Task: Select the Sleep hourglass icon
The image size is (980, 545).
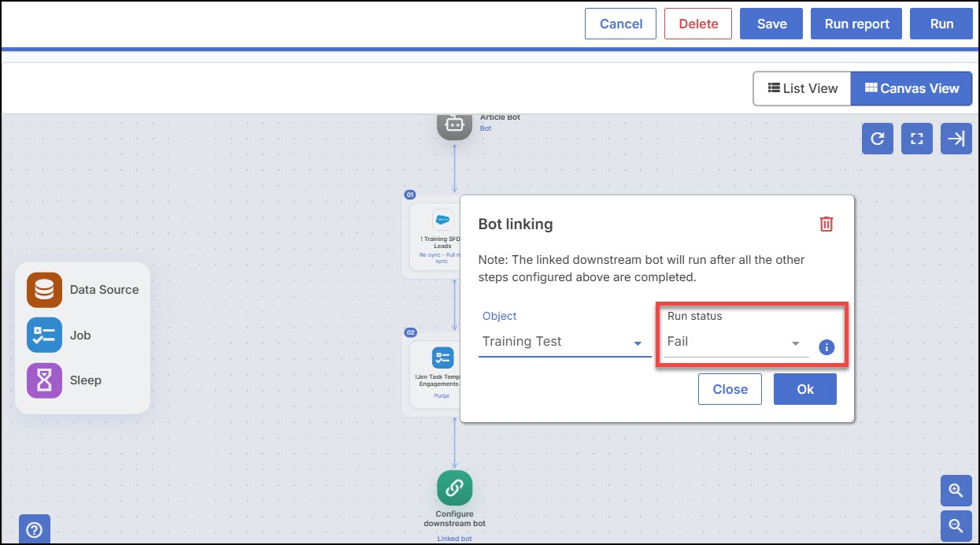Action: point(44,380)
